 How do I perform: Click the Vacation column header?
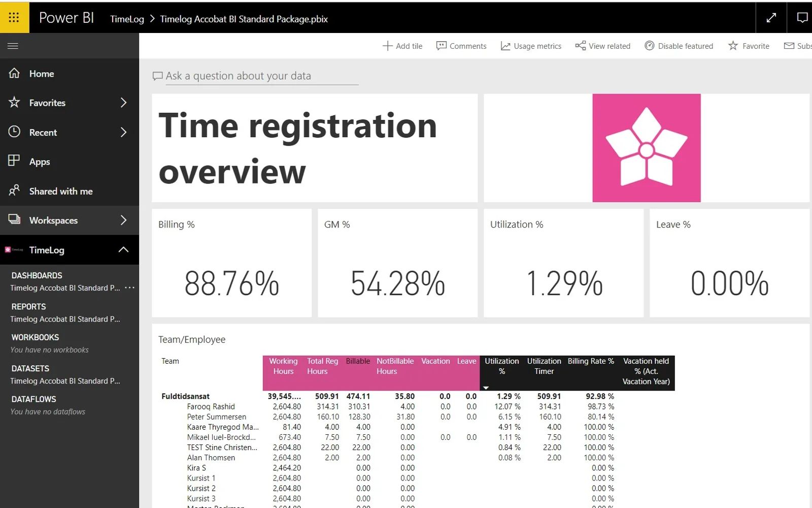click(435, 361)
